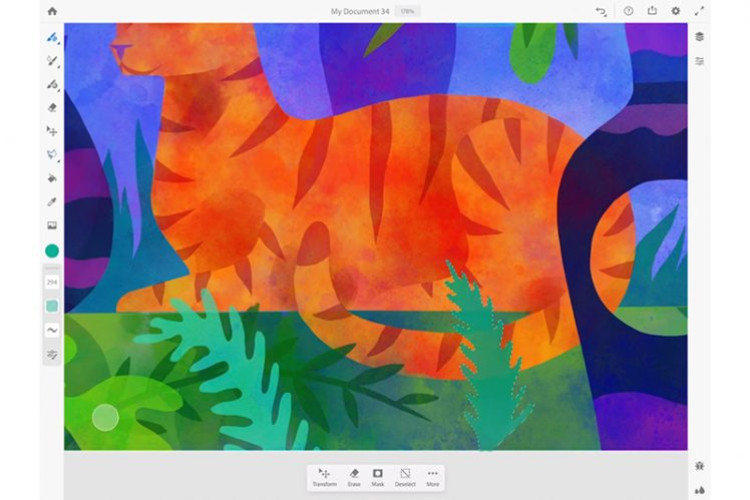Pick the Eyedropper tool
The height and width of the screenshot is (500, 750).
click(x=52, y=202)
